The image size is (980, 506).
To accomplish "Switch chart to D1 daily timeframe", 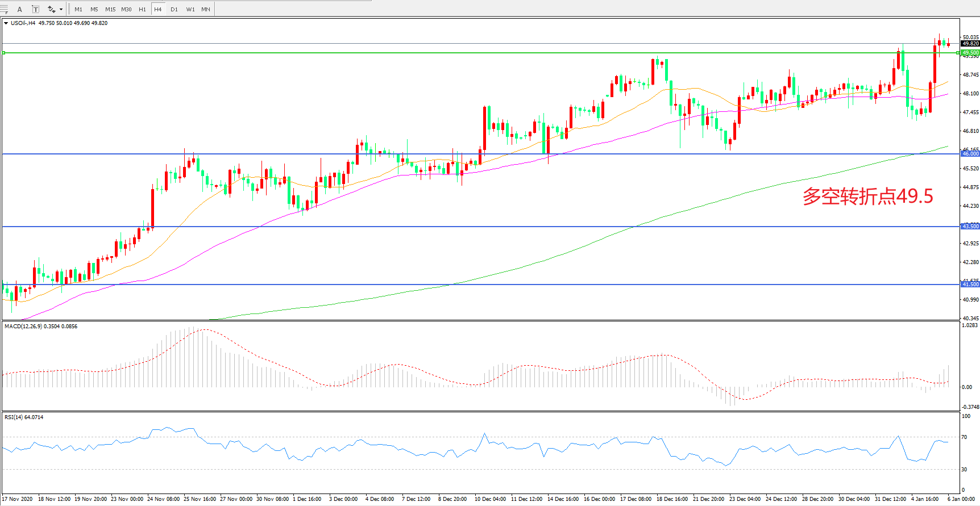I will click(x=174, y=9).
